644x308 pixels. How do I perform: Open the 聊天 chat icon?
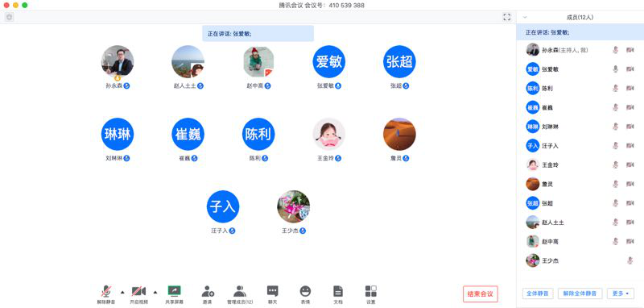(273, 291)
